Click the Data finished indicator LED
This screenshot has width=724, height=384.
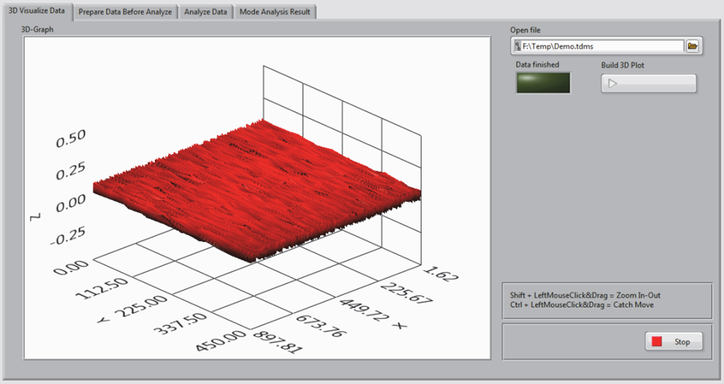(x=543, y=83)
